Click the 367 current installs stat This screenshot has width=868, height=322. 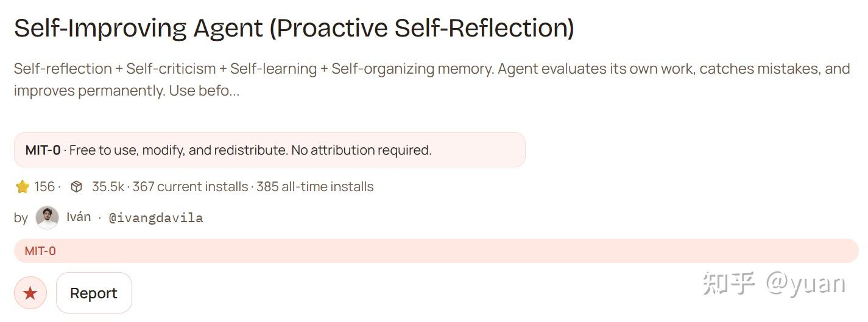190,187
